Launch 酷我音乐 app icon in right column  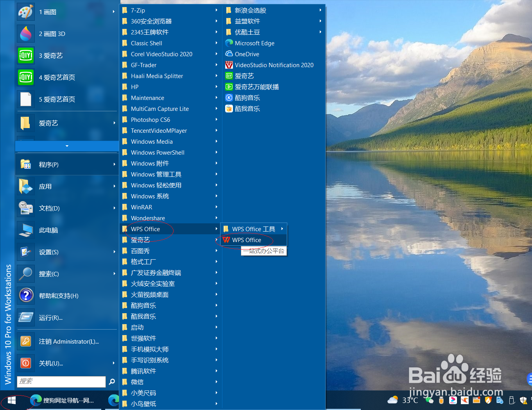coord(229,109)
